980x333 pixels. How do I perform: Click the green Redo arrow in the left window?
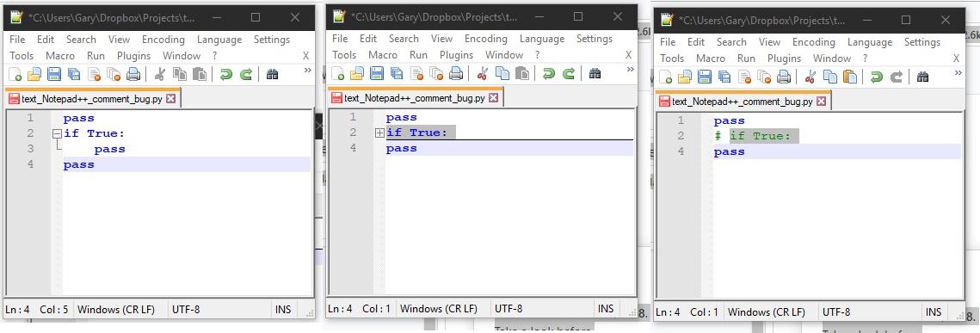point(245,74)
